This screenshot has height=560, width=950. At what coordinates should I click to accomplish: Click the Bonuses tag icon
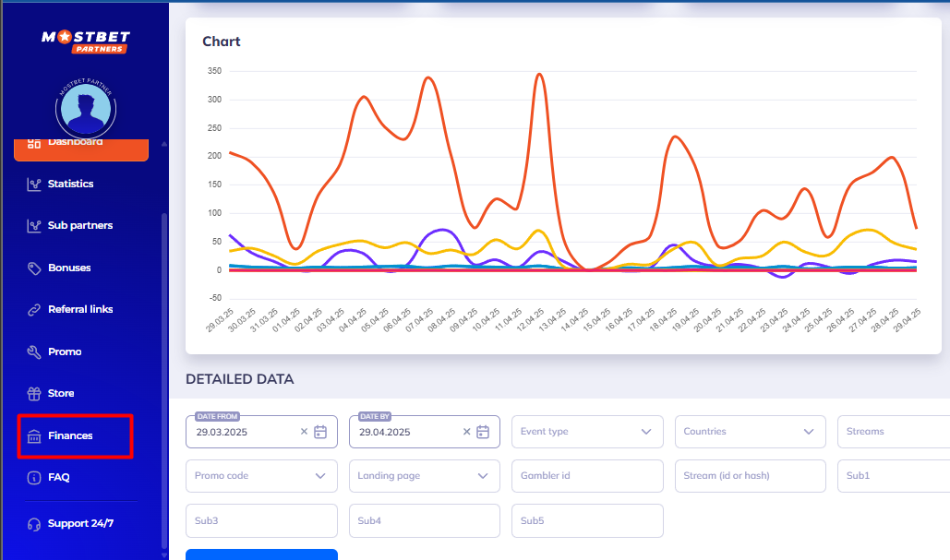[x=34, y=268]
